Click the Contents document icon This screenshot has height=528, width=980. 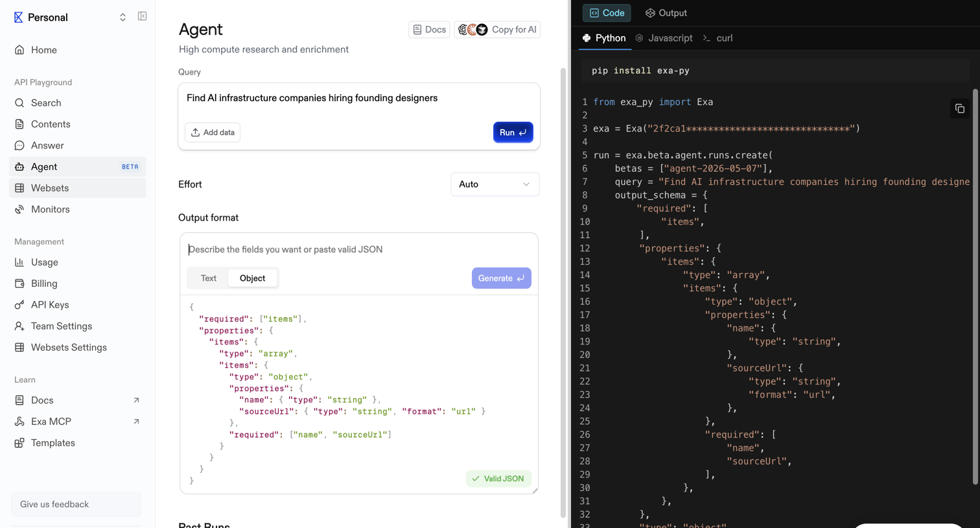[19, 125]
